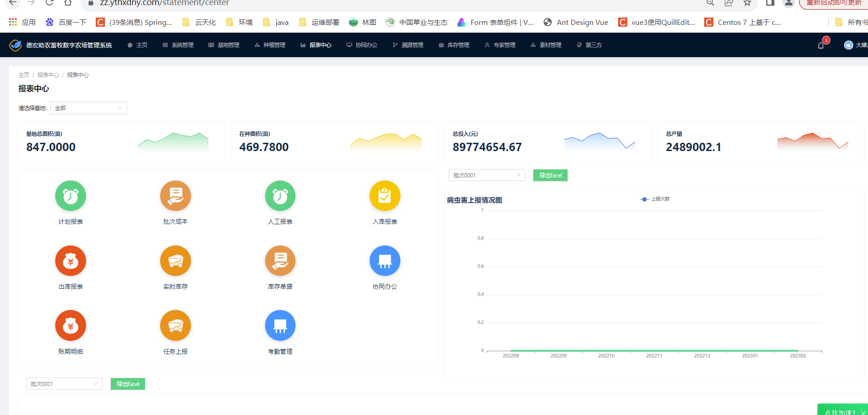This screenshot has width=868, height=415.
Task: Click the notification bell icon
Action: point(821,45)
